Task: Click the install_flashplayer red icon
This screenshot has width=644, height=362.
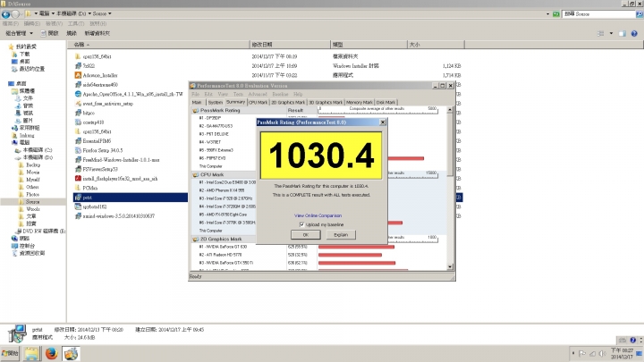Action: tap(78, 179)
